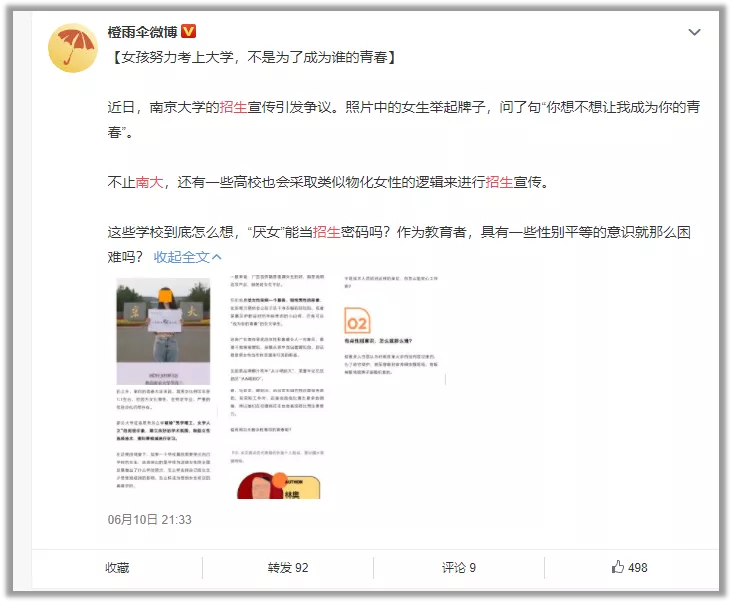Click 招生 keyword before 宣传 in second paragraph
732x603 pixels.
(500, 182)
